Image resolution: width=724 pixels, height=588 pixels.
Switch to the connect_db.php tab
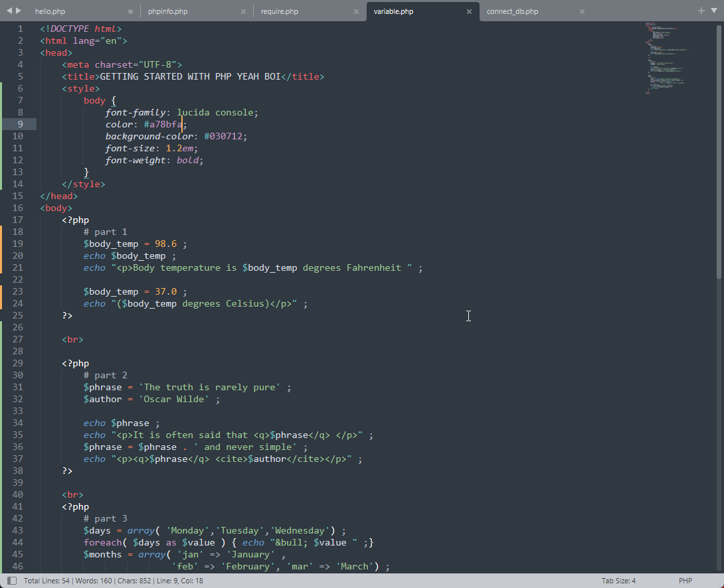[x=512, y=11]
